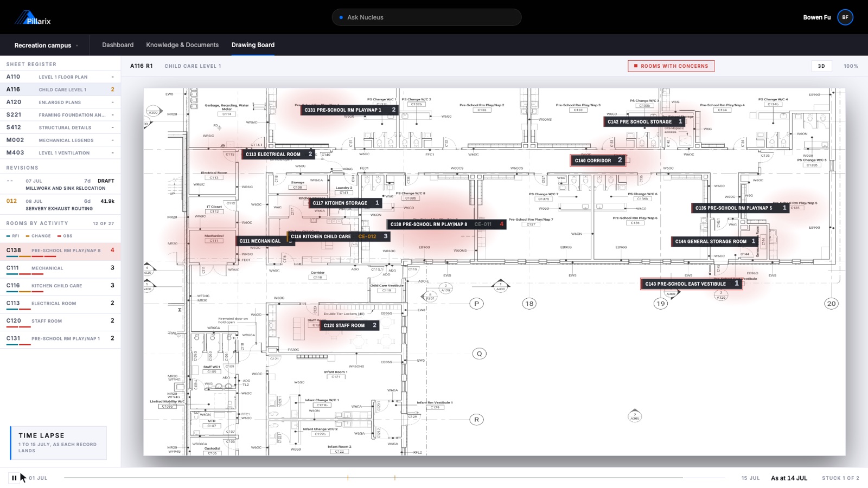Switch to 3D view
This screenshot has height=488, width=868.
pos(821,66)
